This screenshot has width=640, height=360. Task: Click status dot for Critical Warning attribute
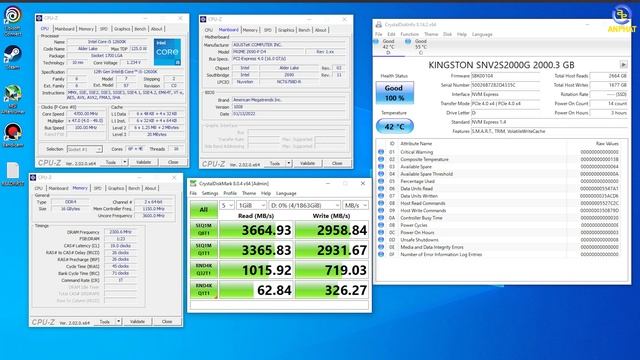[381, 152]
